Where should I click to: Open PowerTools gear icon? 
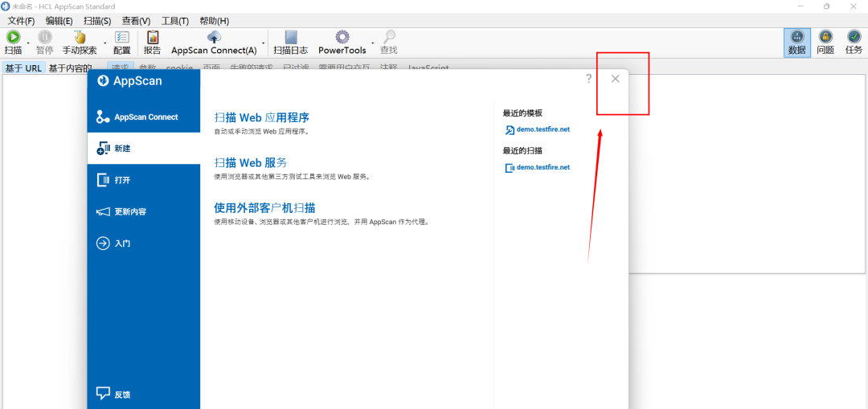(342, 38)
